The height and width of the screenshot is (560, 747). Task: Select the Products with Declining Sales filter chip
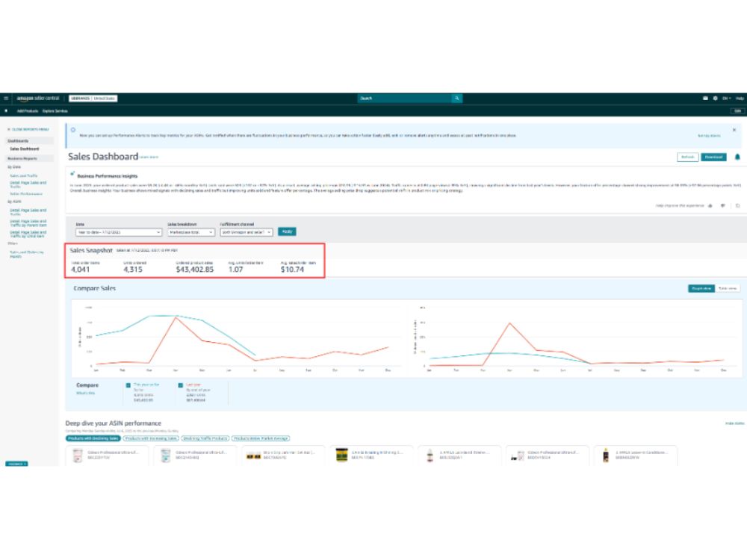(93, 438)
